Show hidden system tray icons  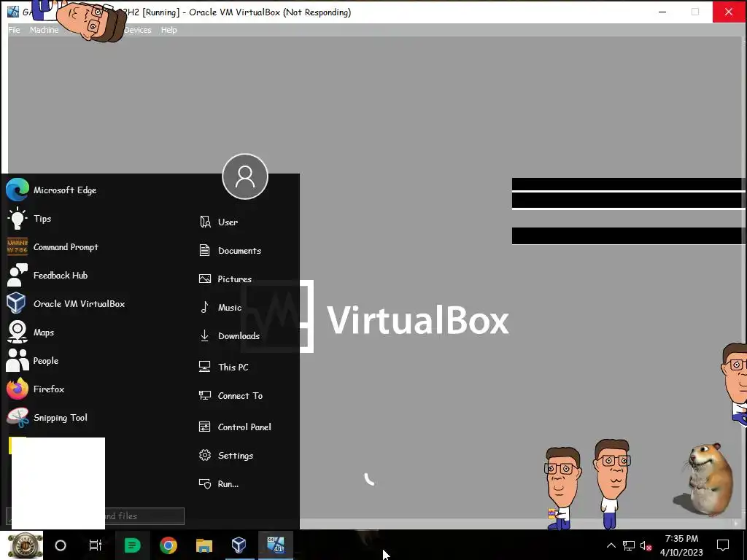tap(611, 545)
